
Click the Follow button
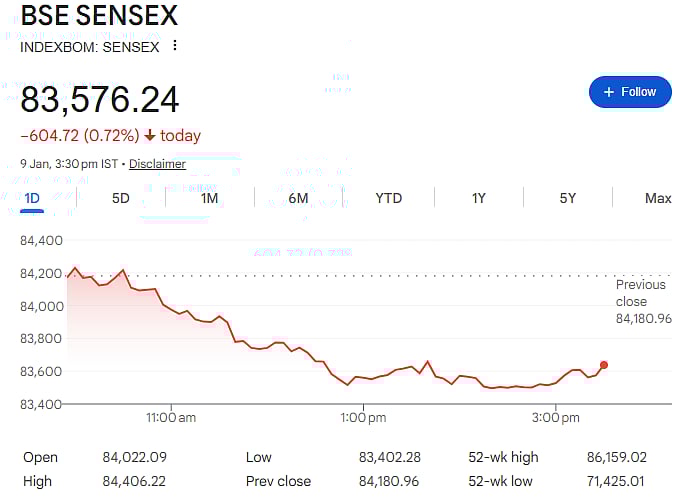coord(630,92)
